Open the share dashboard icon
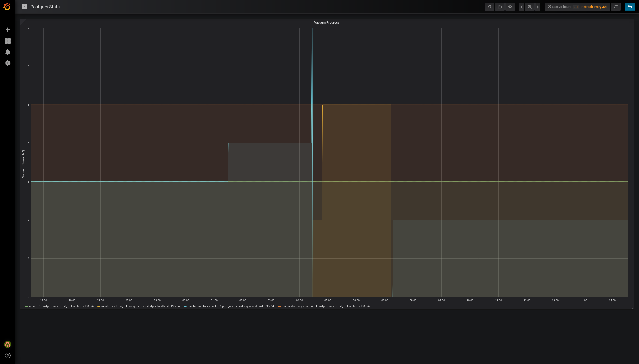 pyautogui.click(x=489, y=7)
